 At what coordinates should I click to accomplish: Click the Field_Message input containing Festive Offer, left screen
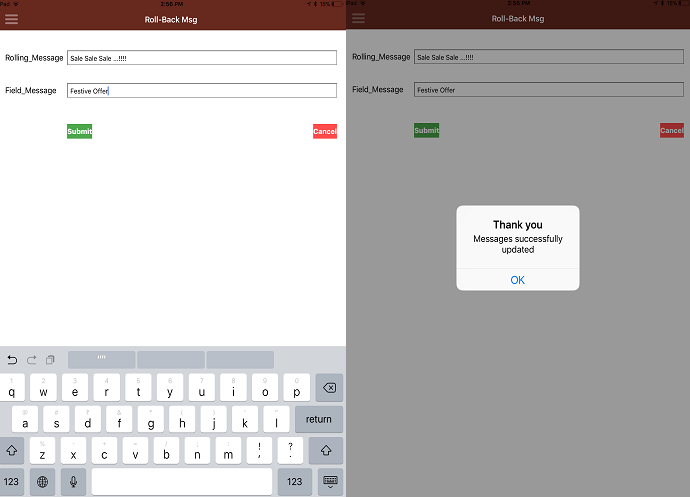pos(201,91)
